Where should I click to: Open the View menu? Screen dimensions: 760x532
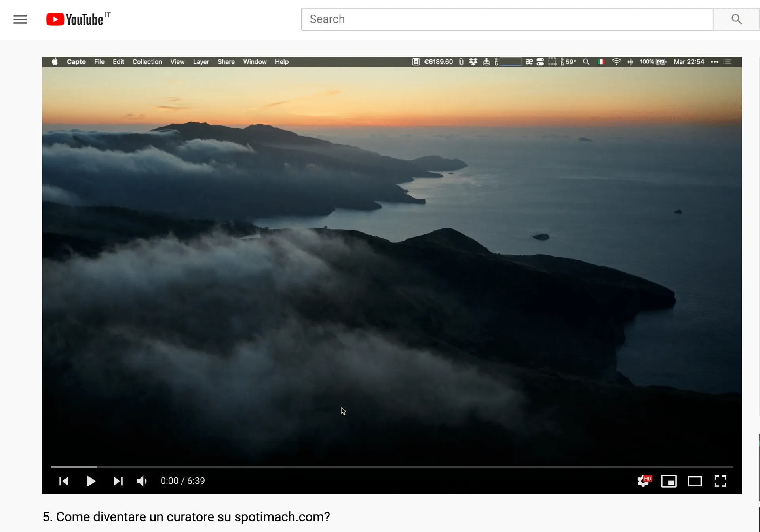(177, 62)
